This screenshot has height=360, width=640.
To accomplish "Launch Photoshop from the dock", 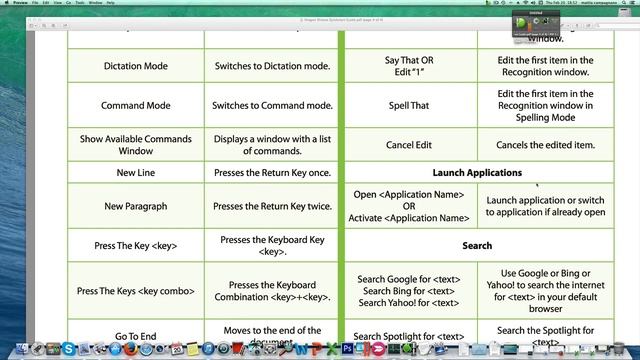I will (347, 349).
